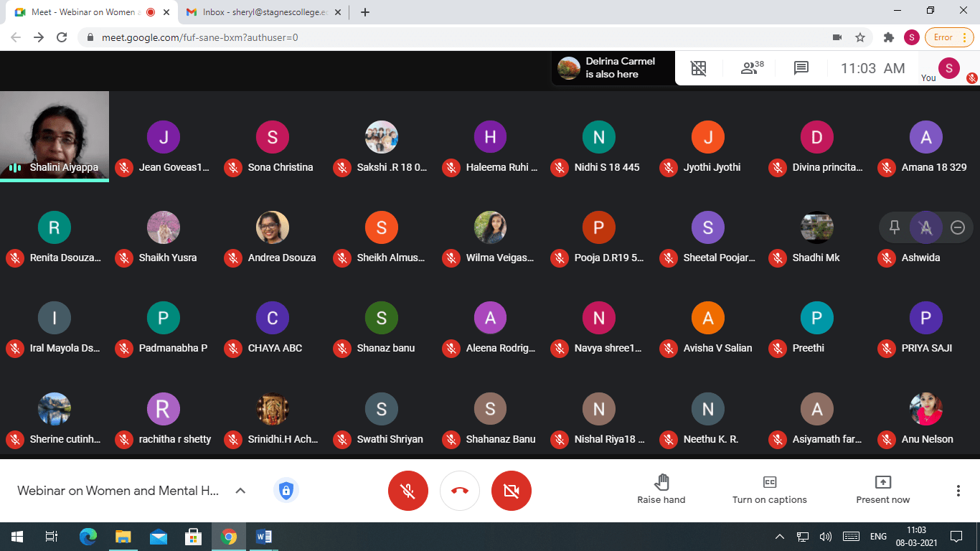The width and height of the screenshot is (980, 551).
Task: Open the three-dot more options menu
Action: [958, 491]
